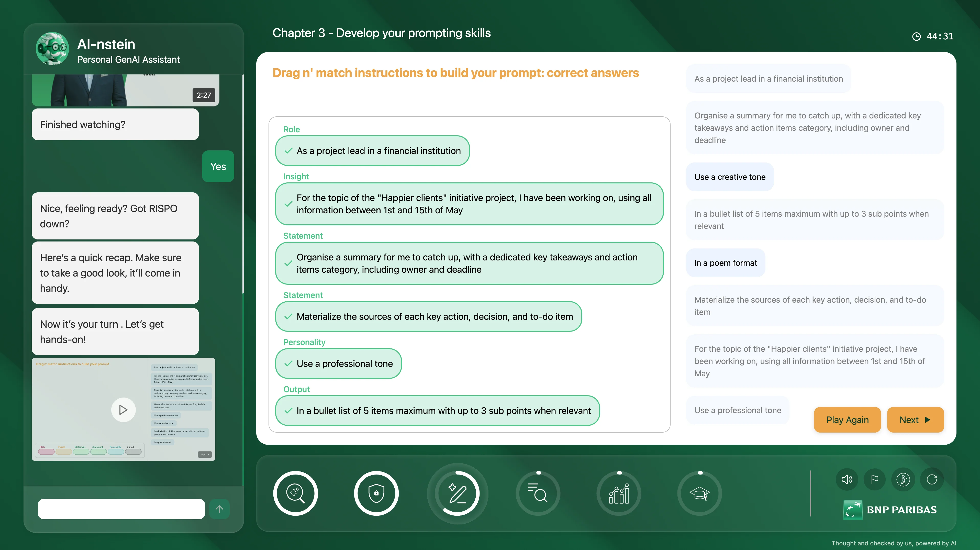Screen dimensions: 980x550
Task: Click the 'Role' section label
Action: (291, 129)
